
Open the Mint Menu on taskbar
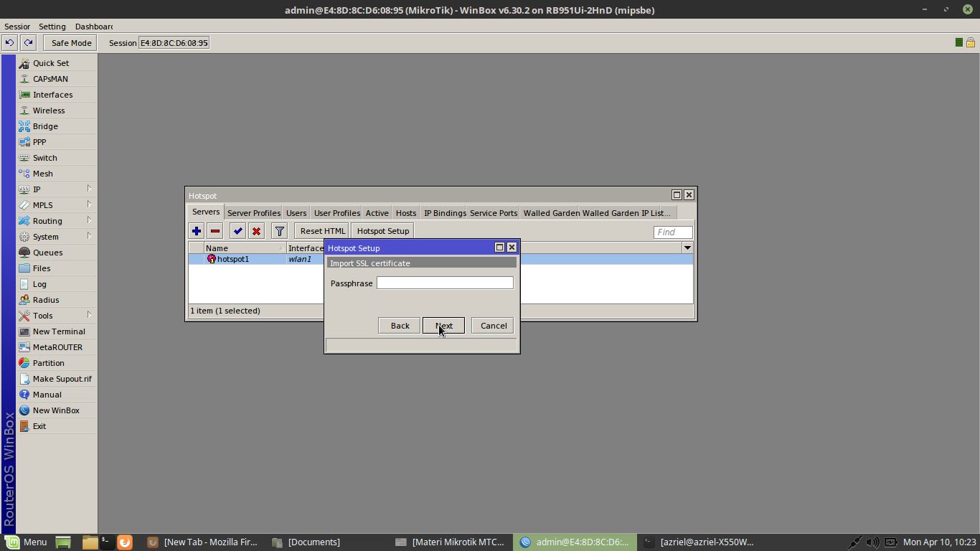[x=27, y=542]
